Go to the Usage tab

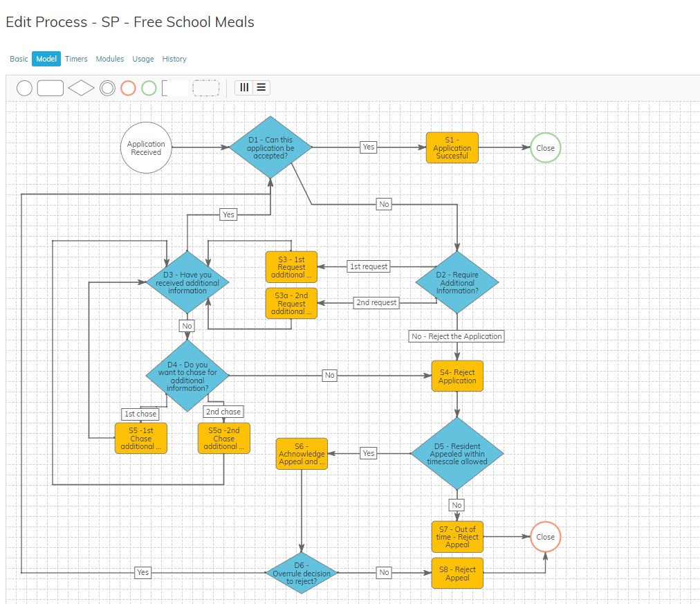click(x=143, y=59)
